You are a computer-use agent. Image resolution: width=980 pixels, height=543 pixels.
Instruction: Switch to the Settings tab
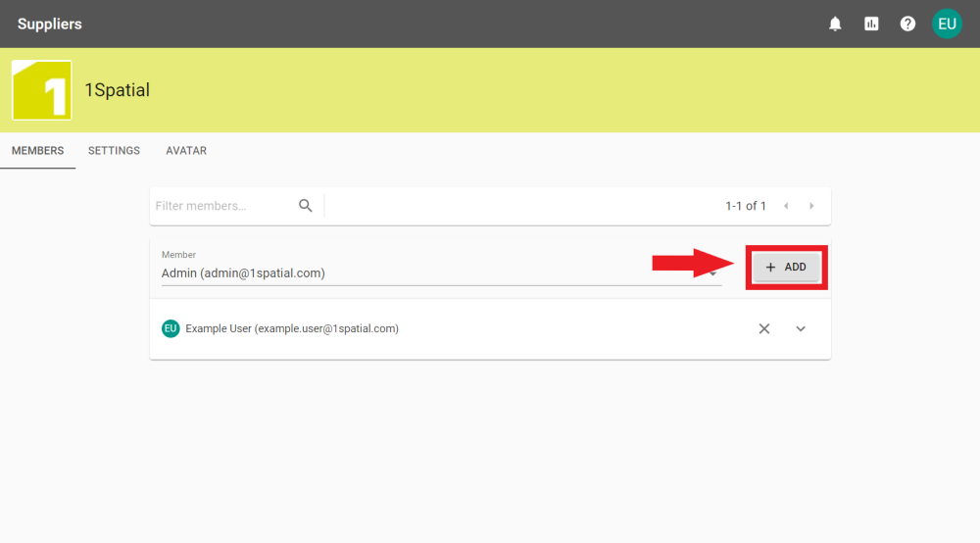114,151
